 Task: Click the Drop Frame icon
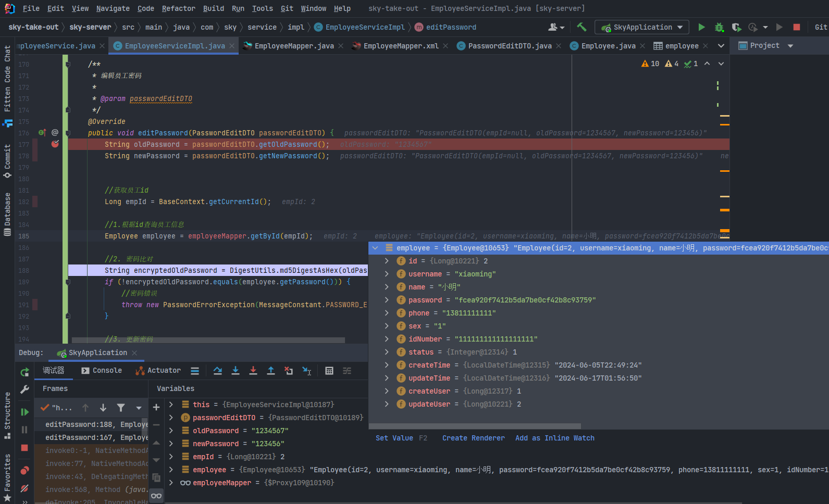[x=289, y=371]
